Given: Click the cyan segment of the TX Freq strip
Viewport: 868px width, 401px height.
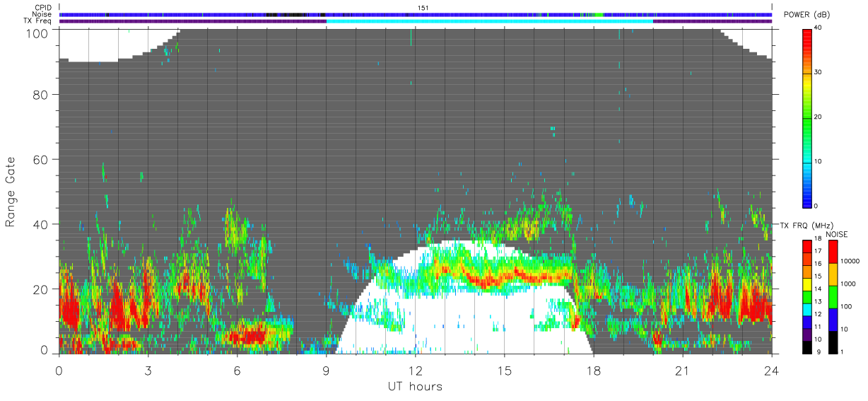Looking at the screenshot, I should (490, 21).
